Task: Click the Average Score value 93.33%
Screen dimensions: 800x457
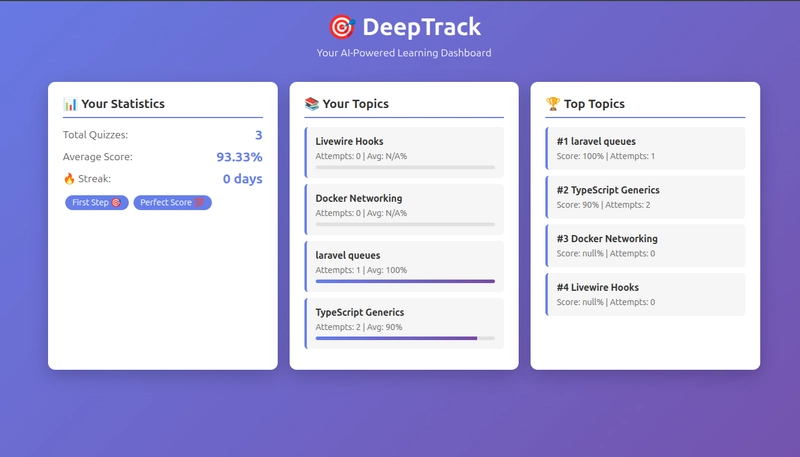Action: pyautogui.click(x=239, y=157)
